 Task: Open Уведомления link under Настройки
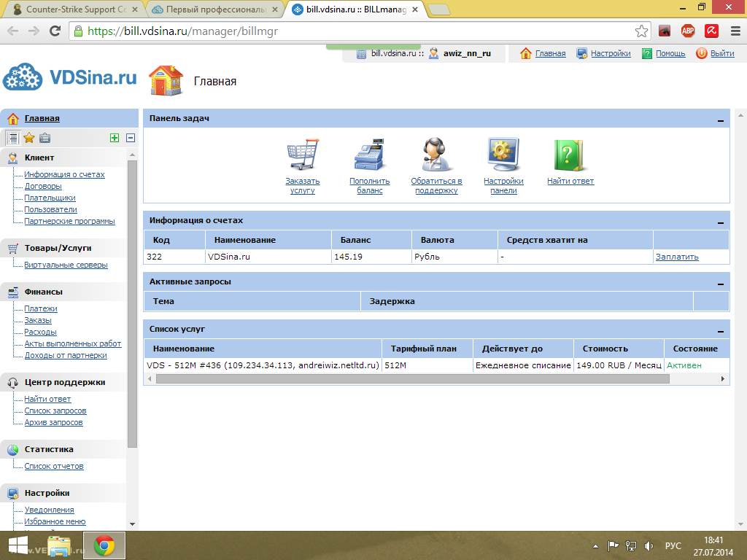49,510
